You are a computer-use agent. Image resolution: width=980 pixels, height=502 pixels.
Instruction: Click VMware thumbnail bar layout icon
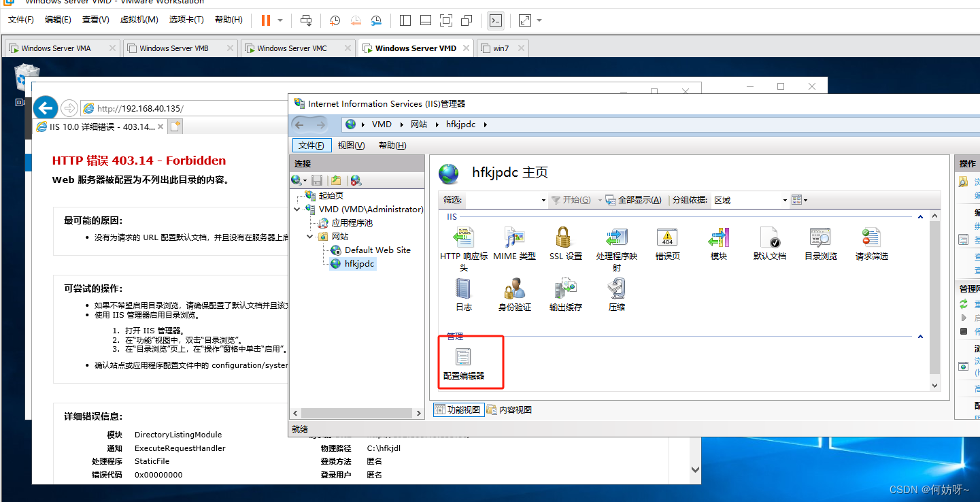(x=426, y=20)
